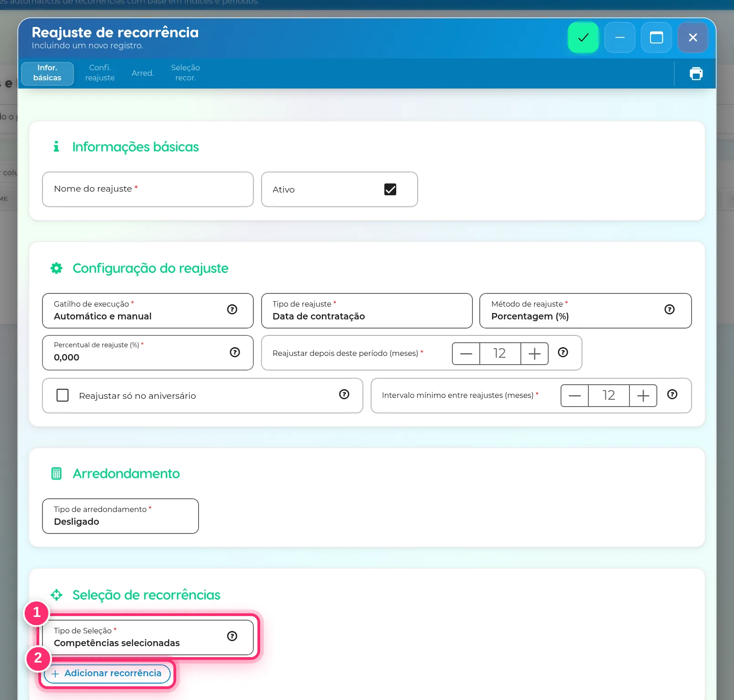Image resolution: width=734 pixels, height=700 pixels.
Task: Open the Tipo de arredondamento dropdown
Action: pos(121,516)
